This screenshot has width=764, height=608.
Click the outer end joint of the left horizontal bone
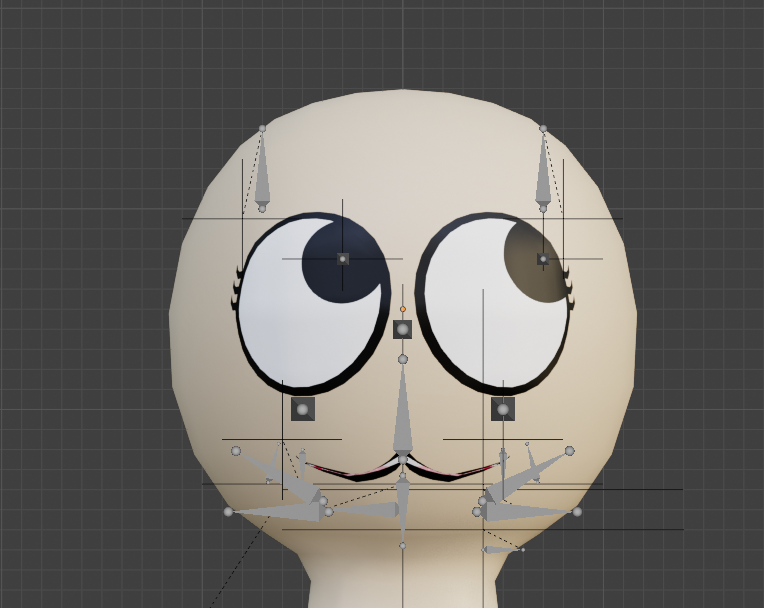tap(228, 512)
